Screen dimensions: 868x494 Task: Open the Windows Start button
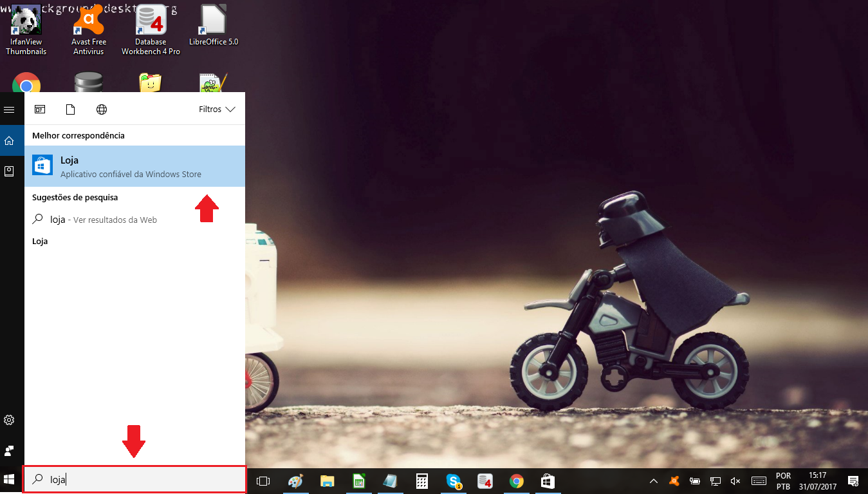[x=10, y=480]
